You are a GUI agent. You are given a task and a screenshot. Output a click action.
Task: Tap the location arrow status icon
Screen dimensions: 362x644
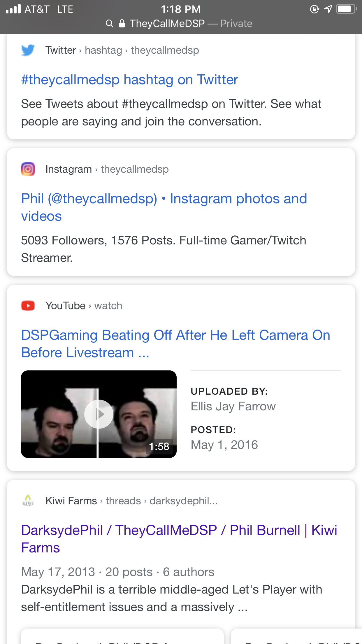pyautogui.click(x=328, y=9)
